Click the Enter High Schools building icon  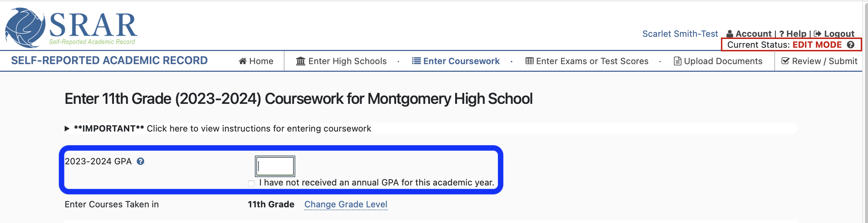pos(301,61)
